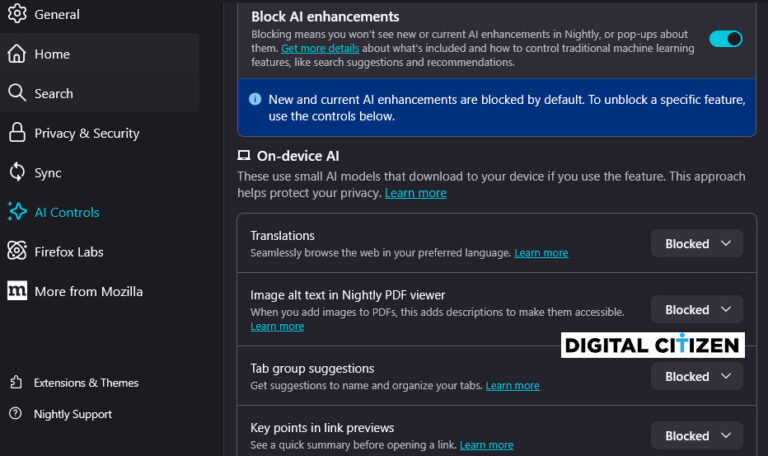
Task: Open the Translations Blocked dropdown
Action: 696,243
